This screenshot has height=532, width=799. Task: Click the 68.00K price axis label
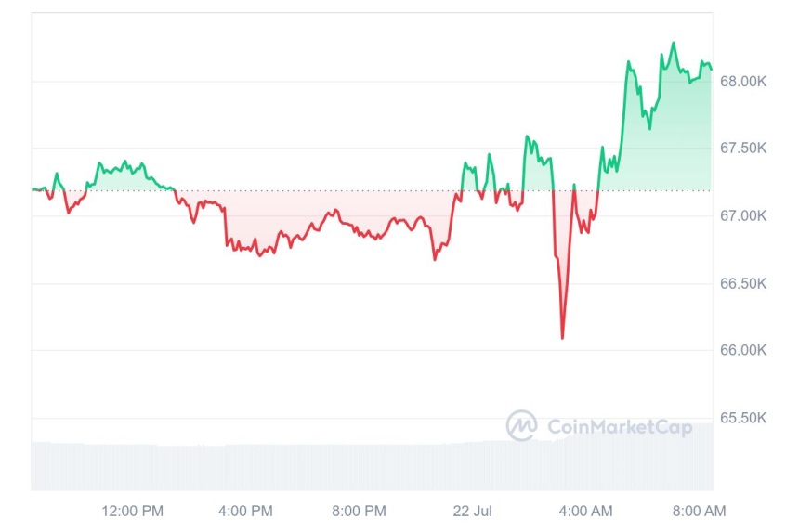744,82
